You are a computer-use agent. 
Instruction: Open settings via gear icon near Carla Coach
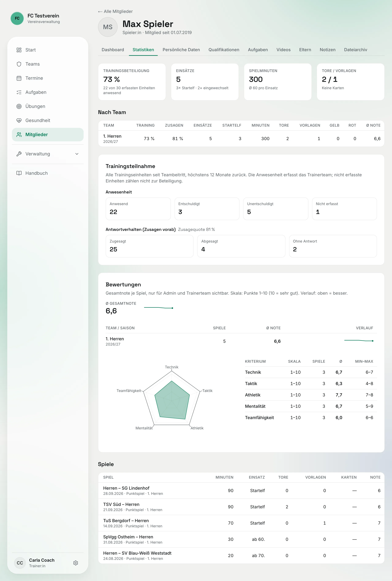tap(76, 563)
